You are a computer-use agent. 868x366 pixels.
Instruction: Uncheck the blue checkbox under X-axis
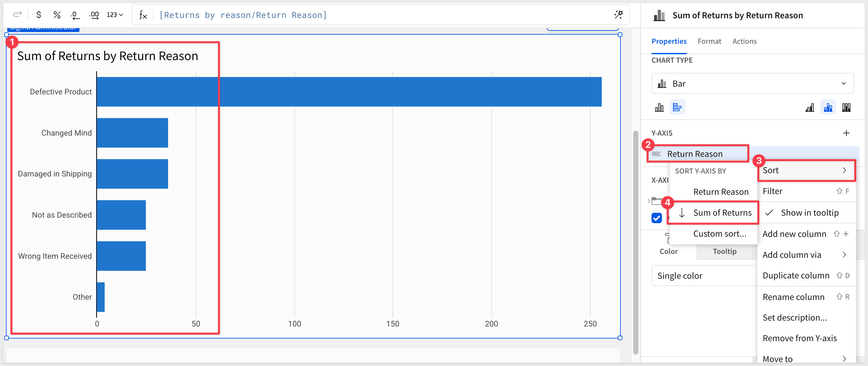coord(656,218)
